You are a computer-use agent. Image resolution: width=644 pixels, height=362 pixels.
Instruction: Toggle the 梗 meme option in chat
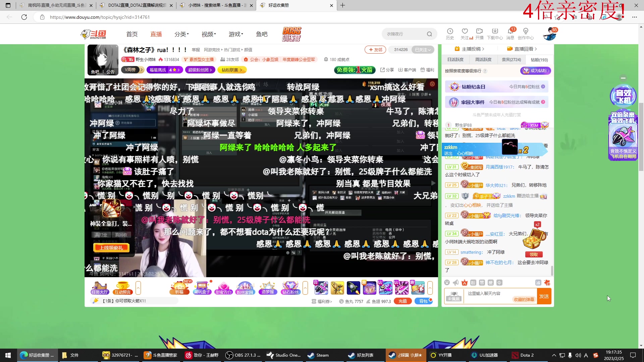point(490,283)
